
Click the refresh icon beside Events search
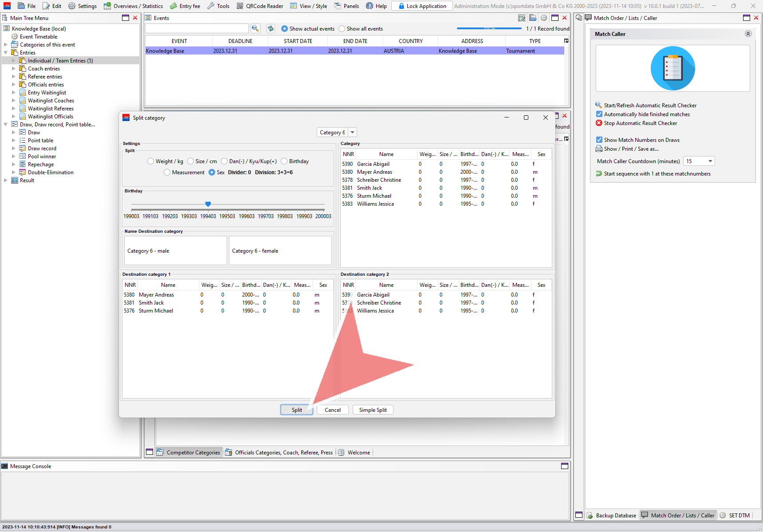pos(271,28)
